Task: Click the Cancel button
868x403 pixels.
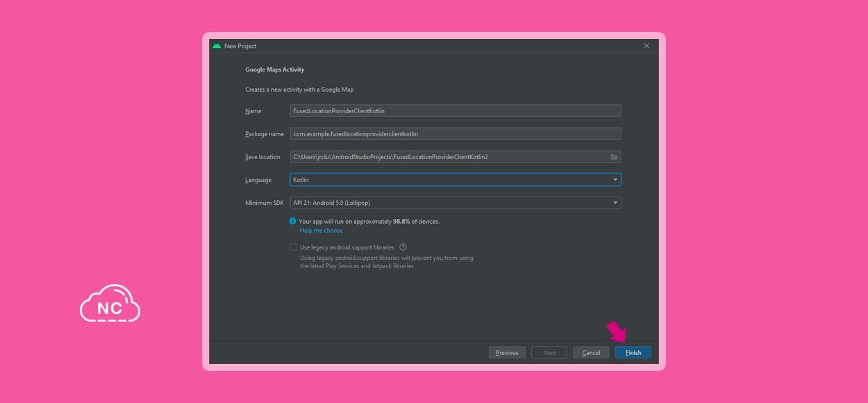Action: (x=591, y=352)
